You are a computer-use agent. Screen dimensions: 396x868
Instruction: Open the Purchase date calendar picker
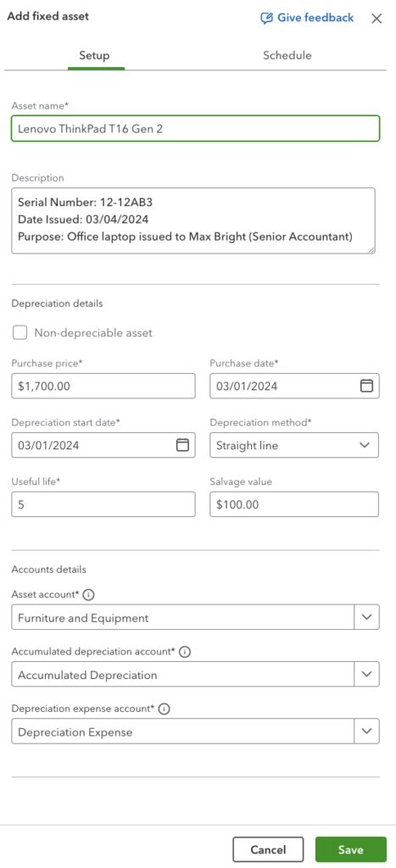coord(366,386)
